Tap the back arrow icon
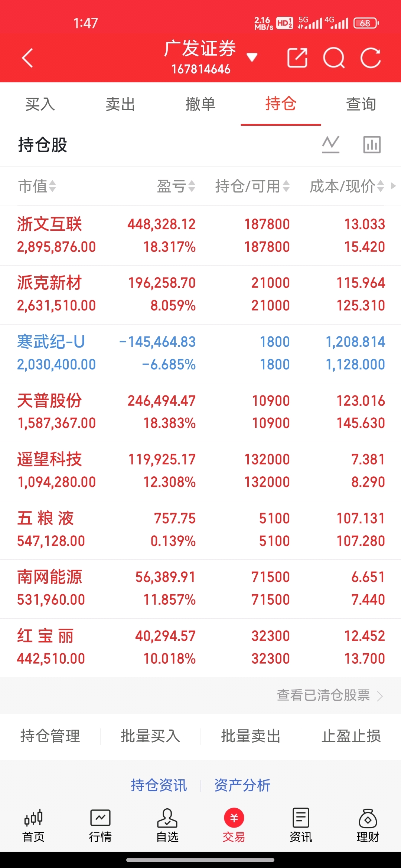The image size is (401, 868). point(27,58)
